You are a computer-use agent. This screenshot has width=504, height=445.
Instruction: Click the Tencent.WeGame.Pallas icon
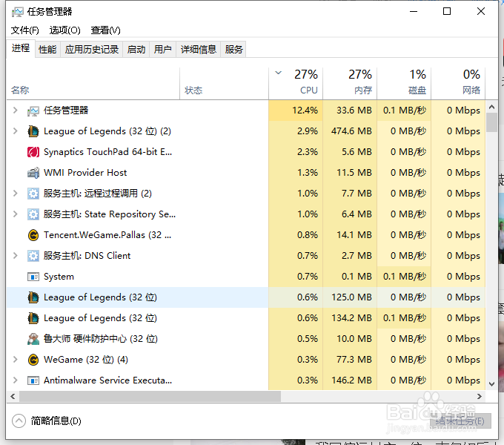tap(33, 235)
